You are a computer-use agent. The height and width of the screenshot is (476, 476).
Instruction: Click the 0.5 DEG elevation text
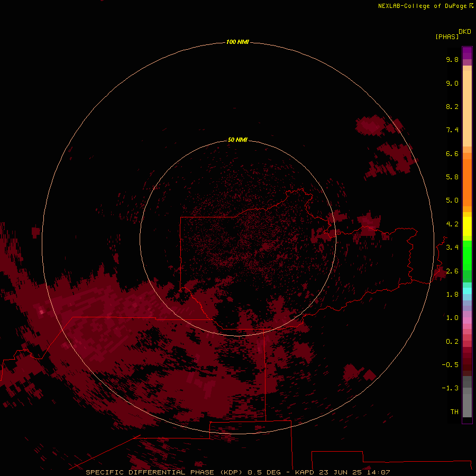click(x=264, y=472)
